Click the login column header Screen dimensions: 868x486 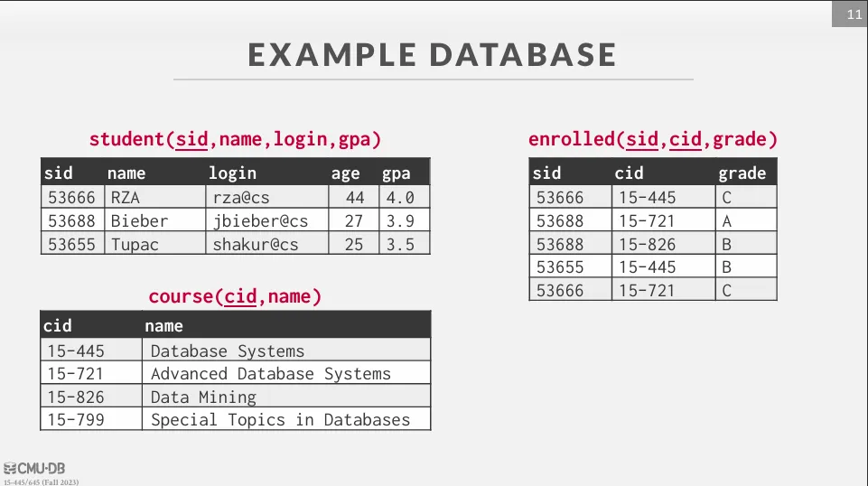pos(233,173)
